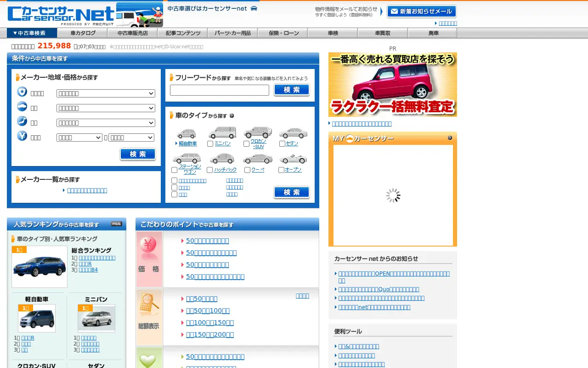
Task: Click the ステーションワゴン car image
Action: coord(187,158)
